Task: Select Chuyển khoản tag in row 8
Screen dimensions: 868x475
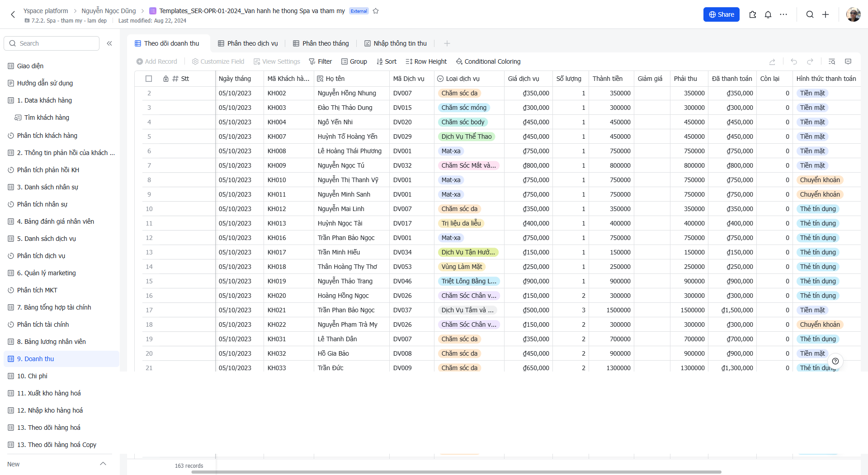Action: [820, 180]
